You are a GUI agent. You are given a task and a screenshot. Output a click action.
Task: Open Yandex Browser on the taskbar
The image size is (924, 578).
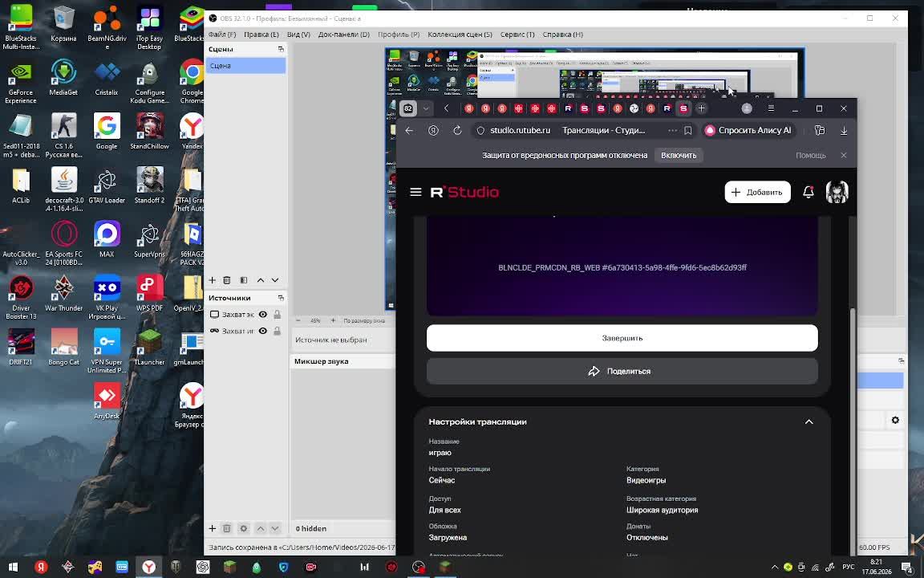coord(149,568)
